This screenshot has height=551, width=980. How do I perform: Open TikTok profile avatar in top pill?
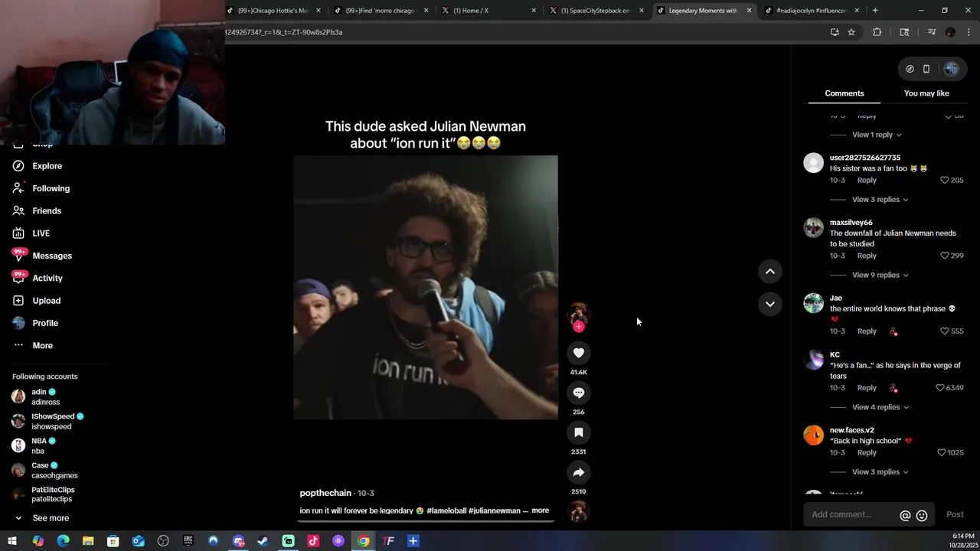pyautogui.click(x=951, y=69)
